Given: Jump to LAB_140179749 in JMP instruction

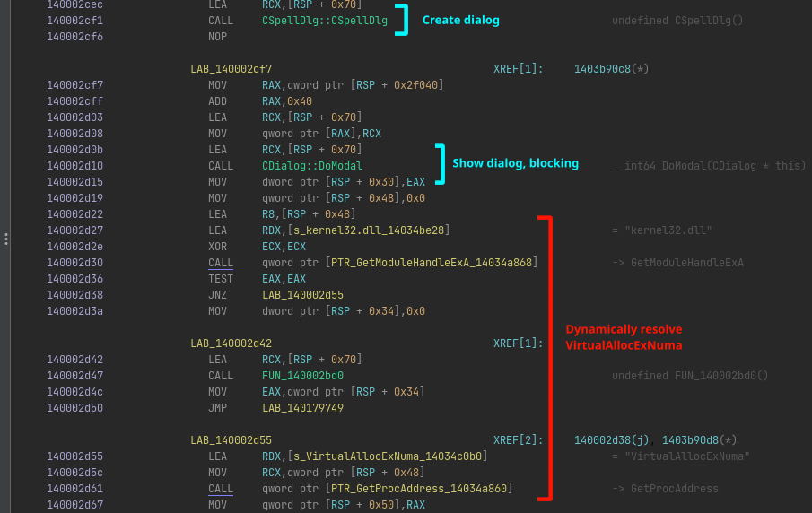Looking at the screenshot, I should click(x=303, y=408).
